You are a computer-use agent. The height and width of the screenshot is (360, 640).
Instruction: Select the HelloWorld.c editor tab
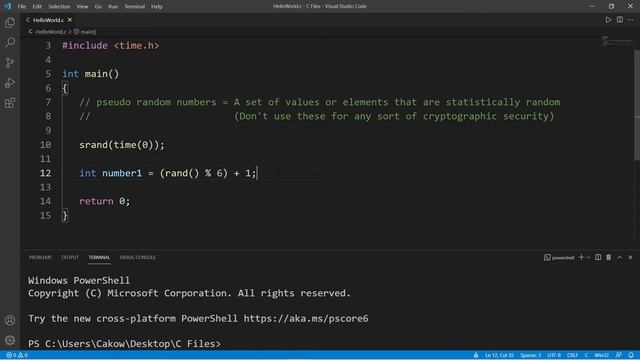49,20
